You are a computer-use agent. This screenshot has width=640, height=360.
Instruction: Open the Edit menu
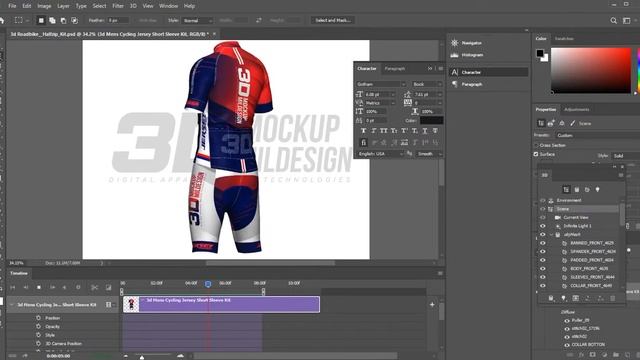point(27,6)
